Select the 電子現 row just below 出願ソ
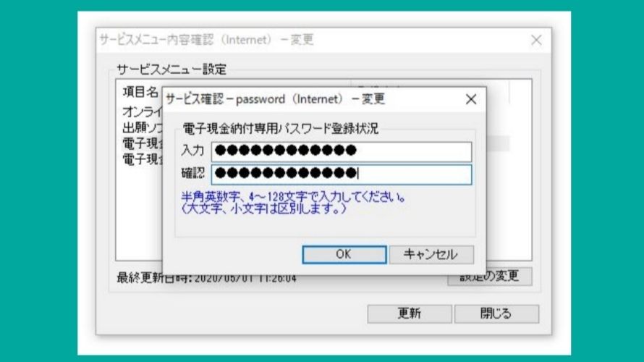644x362 pixels. (142, 143)
